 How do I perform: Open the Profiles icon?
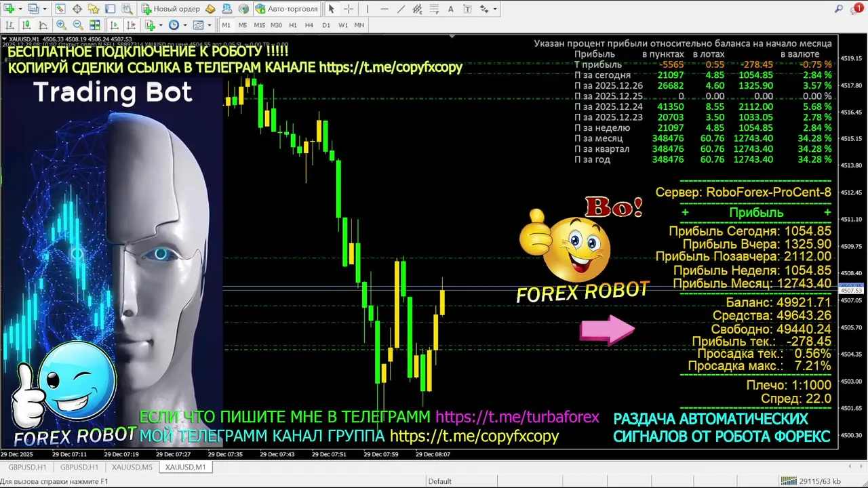point(34,9)
